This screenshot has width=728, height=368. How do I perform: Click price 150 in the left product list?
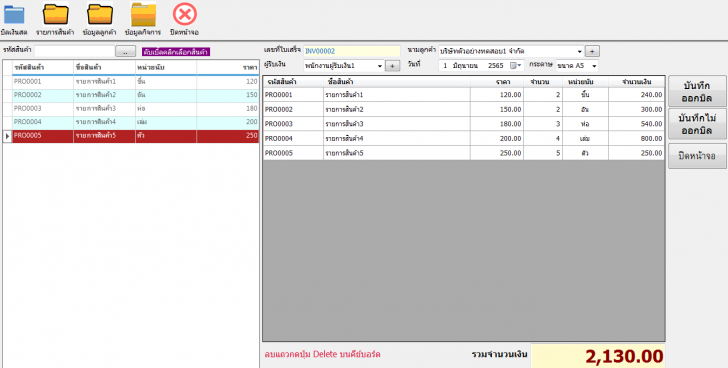(252, 95)
